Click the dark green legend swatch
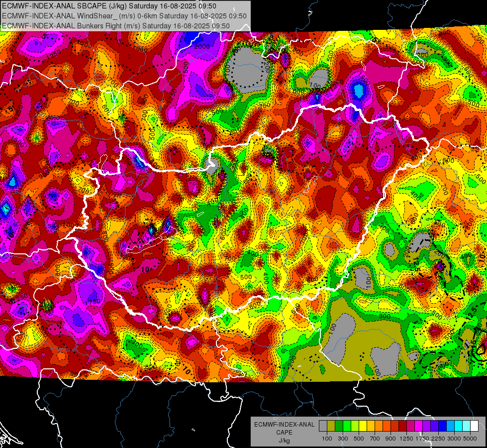This screenshot has height=448, width=487. click(339, 426)
